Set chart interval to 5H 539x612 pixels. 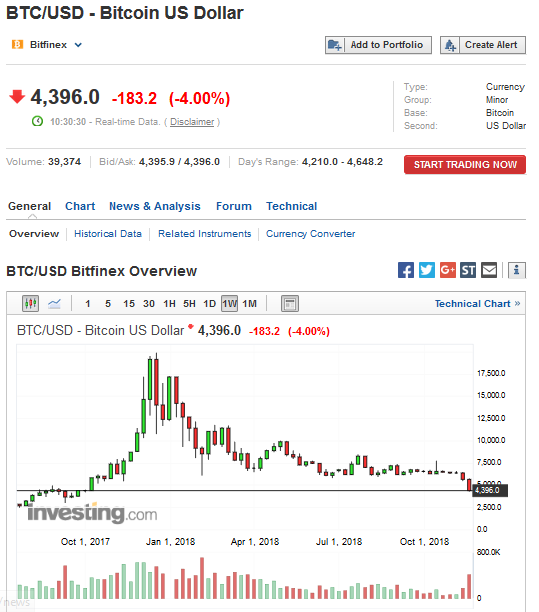coord(189,304)
